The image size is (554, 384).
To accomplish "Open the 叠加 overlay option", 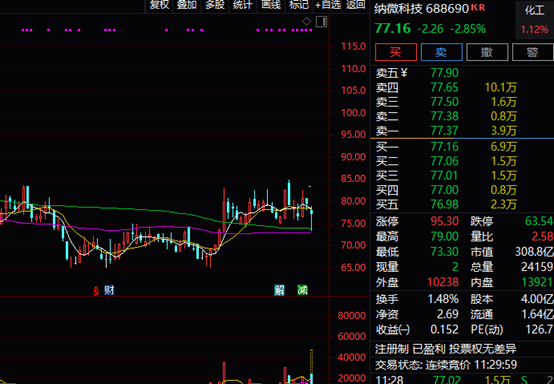I will point(187,5).
